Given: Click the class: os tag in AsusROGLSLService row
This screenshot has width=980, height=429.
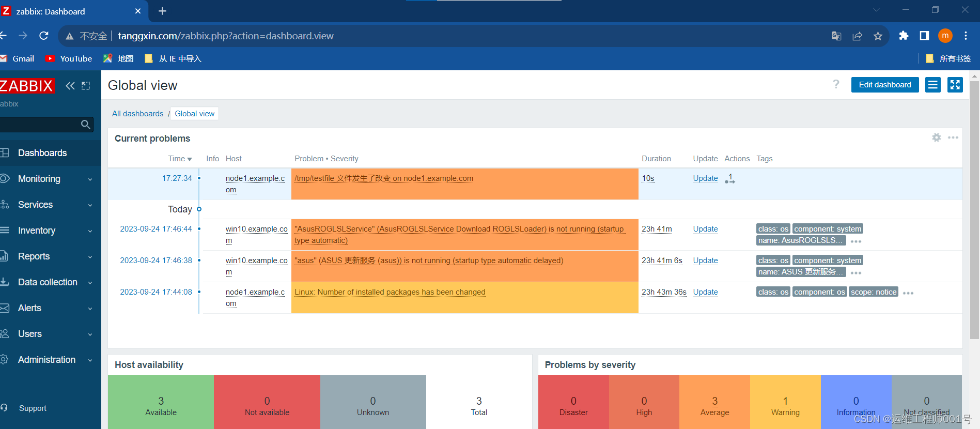Looking at the screenshot, I should tap(773, 229).
